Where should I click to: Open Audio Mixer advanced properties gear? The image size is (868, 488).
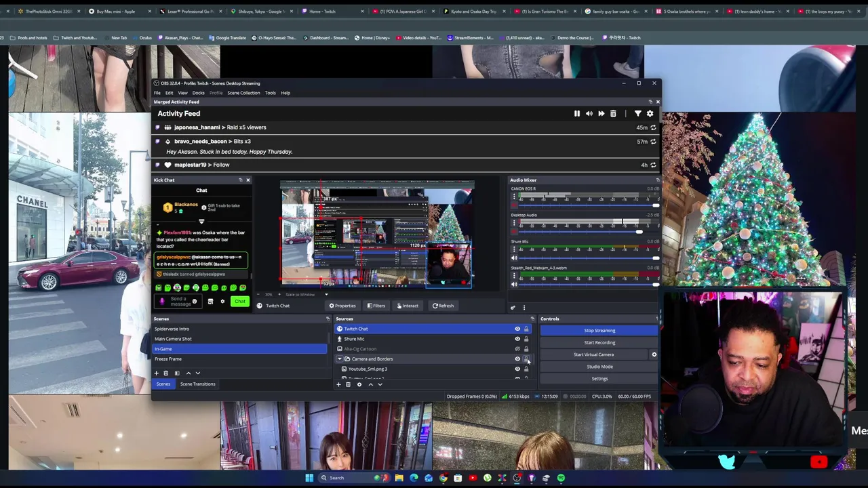point(513,308)
